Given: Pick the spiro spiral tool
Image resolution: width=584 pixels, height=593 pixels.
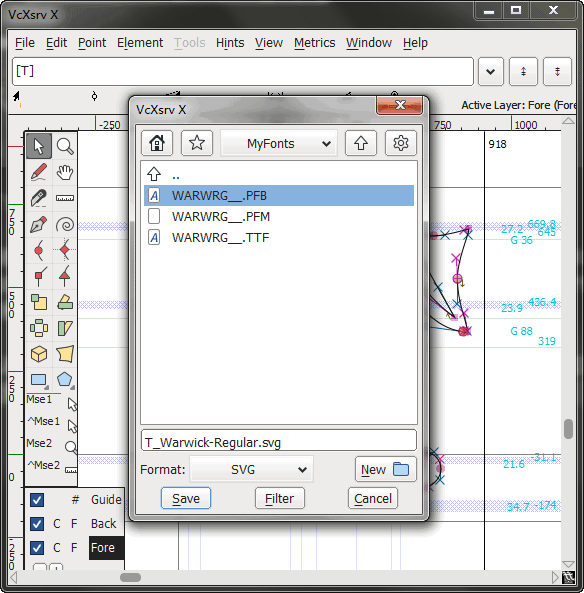Looking at the screenshot, I should pyautogui.click(x=65, y=225).
